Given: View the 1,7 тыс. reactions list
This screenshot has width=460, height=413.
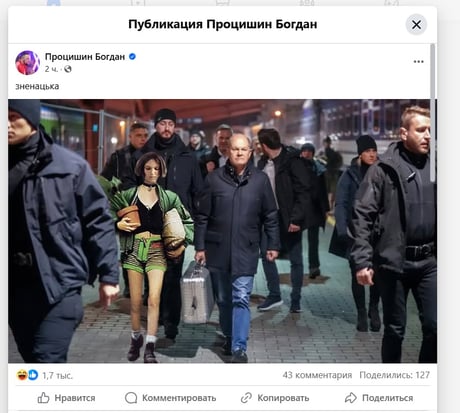Looking at the screenshot, I should pos(57,376).
